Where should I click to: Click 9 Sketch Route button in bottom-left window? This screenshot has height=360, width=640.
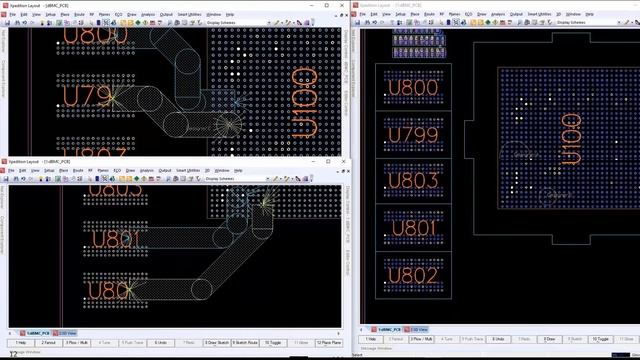(245, 343)
